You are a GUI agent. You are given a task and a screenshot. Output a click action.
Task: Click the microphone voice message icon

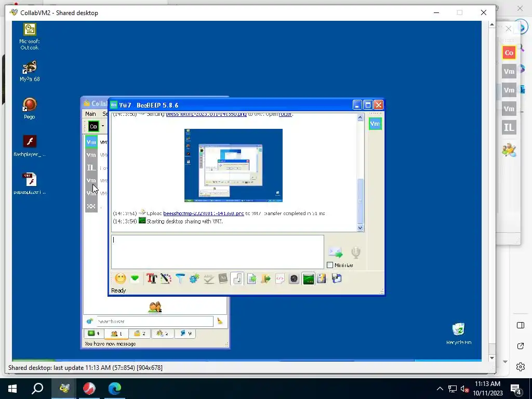point(355,252)
